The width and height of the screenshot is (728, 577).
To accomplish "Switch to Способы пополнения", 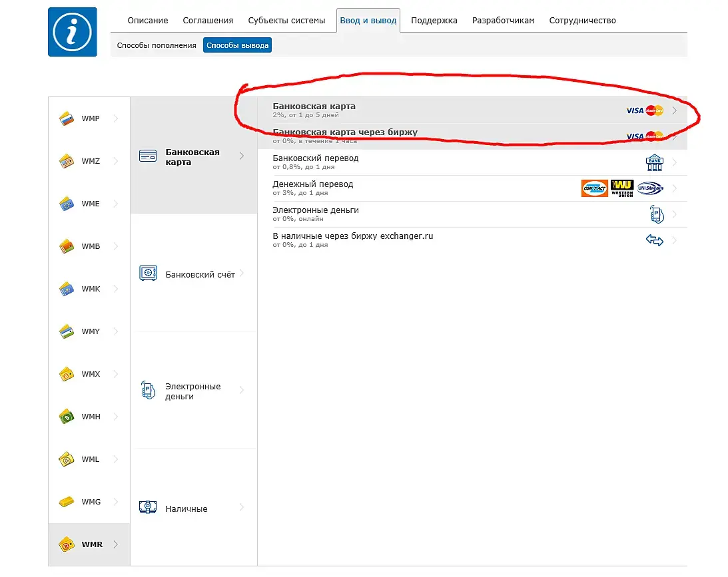I will (x=157, y=45).
